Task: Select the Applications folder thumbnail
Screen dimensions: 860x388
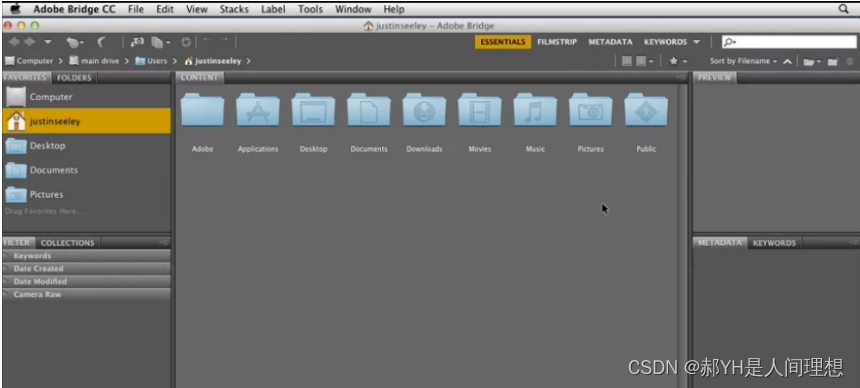Action: [x=258, y=110]
